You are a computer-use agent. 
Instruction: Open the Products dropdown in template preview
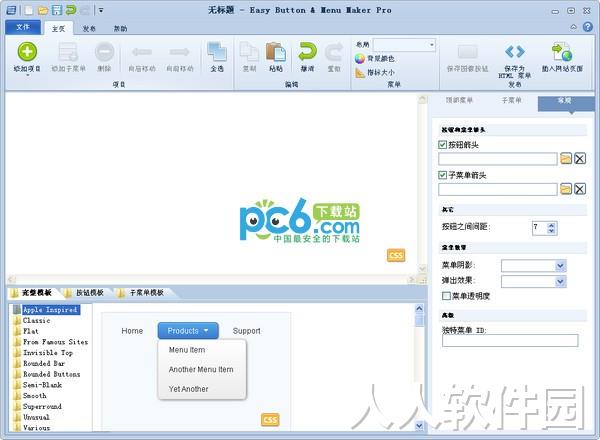(188, 331)
